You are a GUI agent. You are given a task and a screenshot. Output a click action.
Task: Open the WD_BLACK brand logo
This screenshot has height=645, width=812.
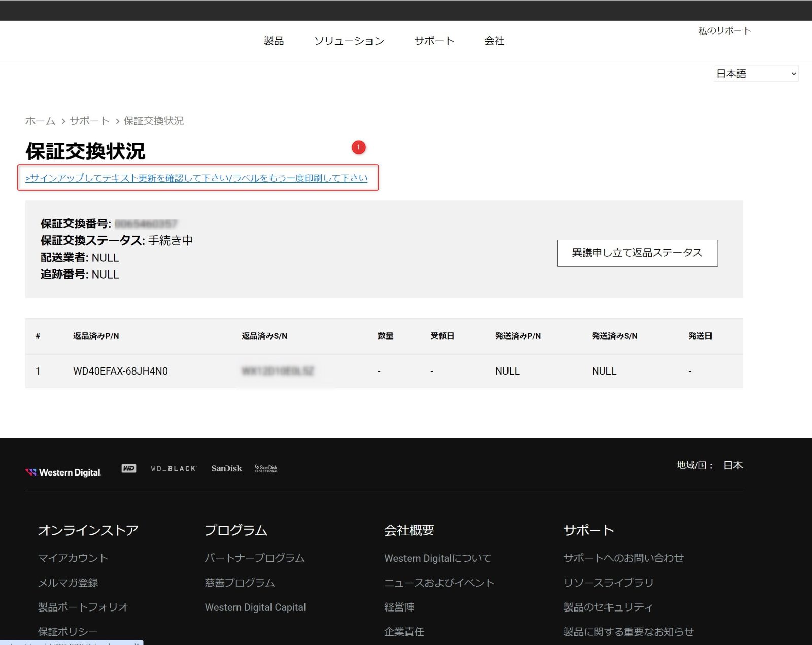tap(173, 469)
